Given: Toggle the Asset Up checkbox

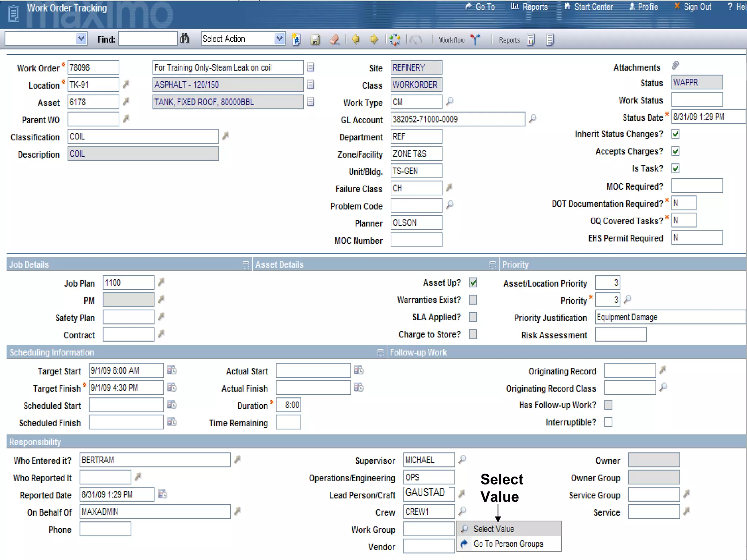Looking at the screenshot, I should click(x=473, y=283).
